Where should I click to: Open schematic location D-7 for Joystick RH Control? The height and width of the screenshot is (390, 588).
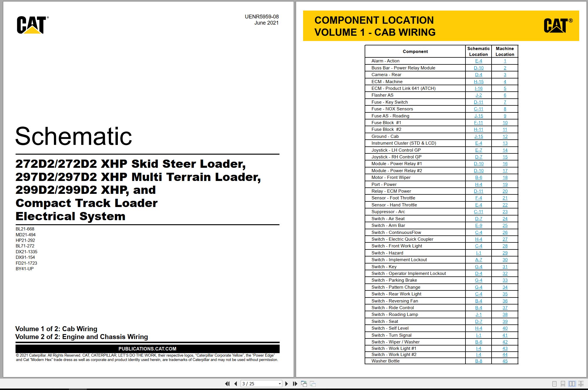coord(478,157)
